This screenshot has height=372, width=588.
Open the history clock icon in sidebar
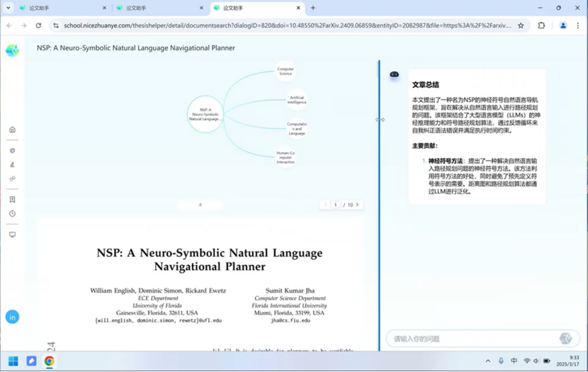point(12,213)
